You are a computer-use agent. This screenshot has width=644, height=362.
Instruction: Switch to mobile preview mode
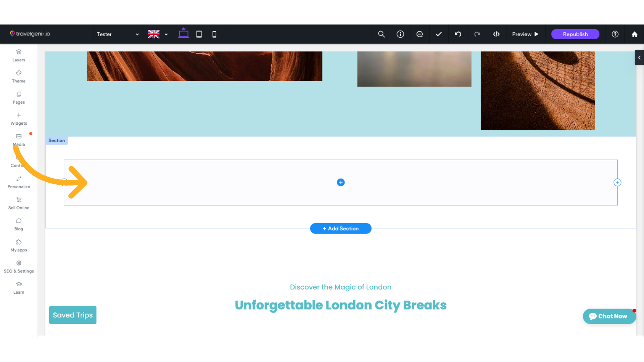click(214, 34)
